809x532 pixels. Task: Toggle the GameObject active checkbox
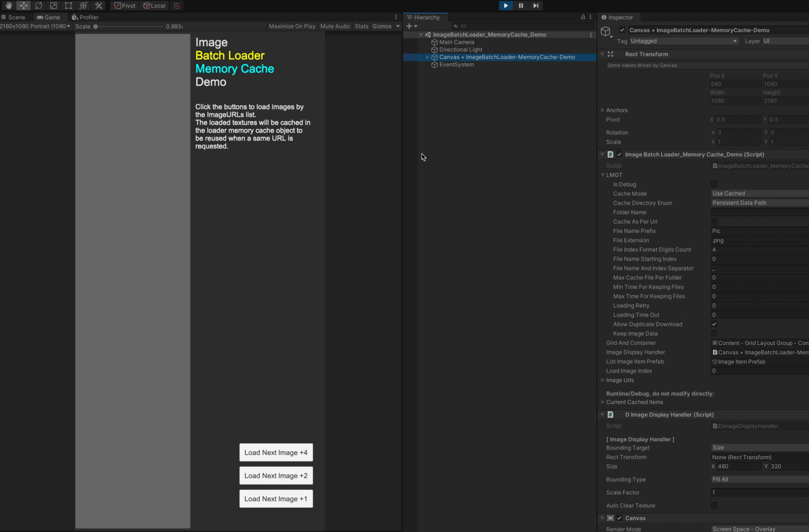[622, 30]
